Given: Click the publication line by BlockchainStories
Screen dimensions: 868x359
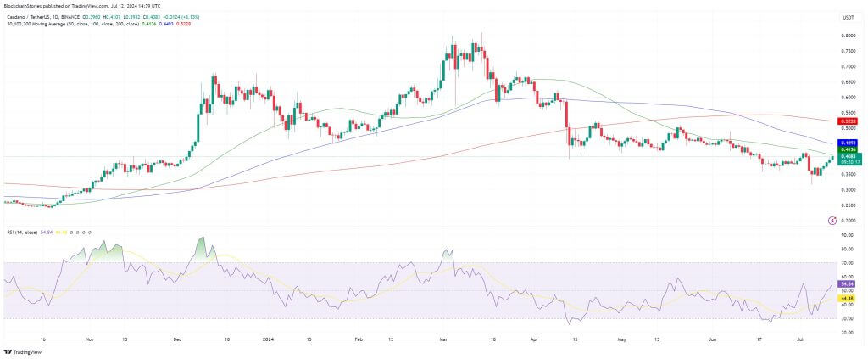Looking at the screenshot, I should click(82, 6).
